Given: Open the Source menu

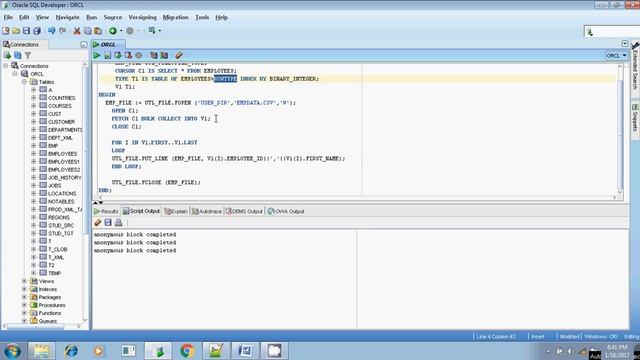Looking at the screenshot, I should pyautogui.click(x=113, y=18).
